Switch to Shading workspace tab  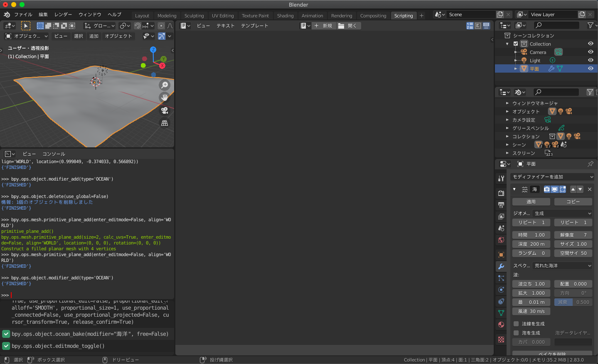285,16
